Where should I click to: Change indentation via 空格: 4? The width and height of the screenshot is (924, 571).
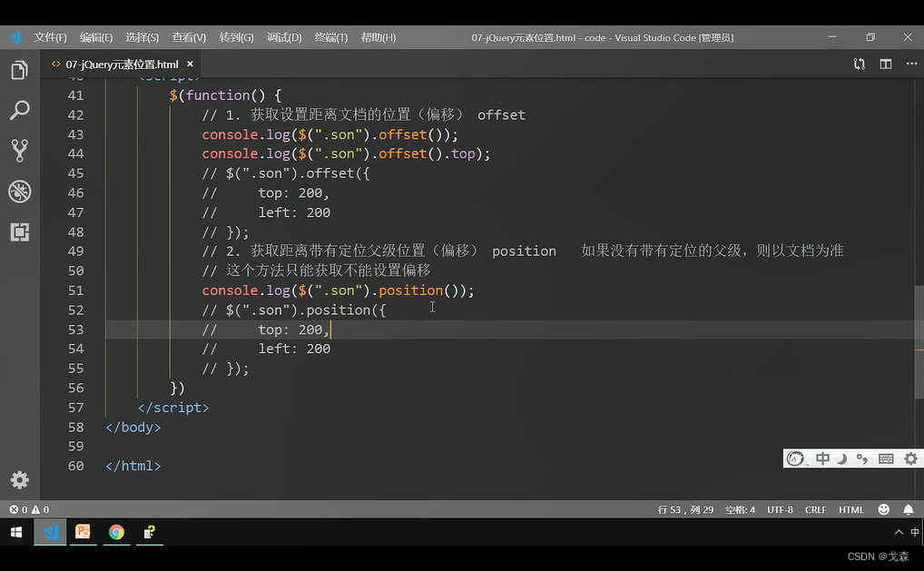click(x=740, y=509)
